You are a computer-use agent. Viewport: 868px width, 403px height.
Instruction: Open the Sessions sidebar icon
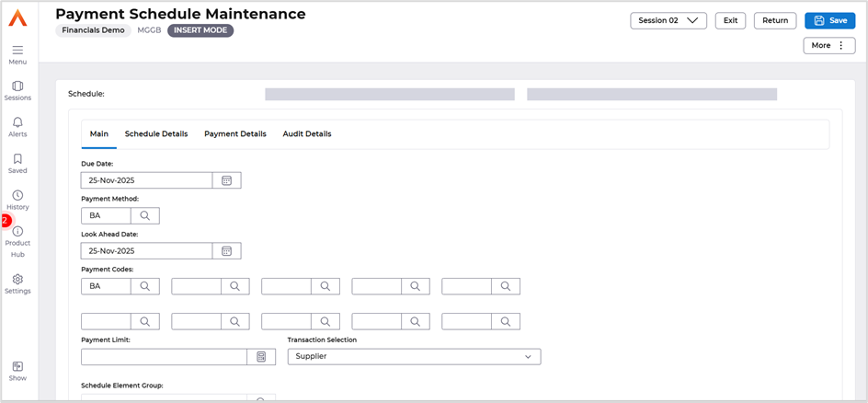click(x=17, y=86)
